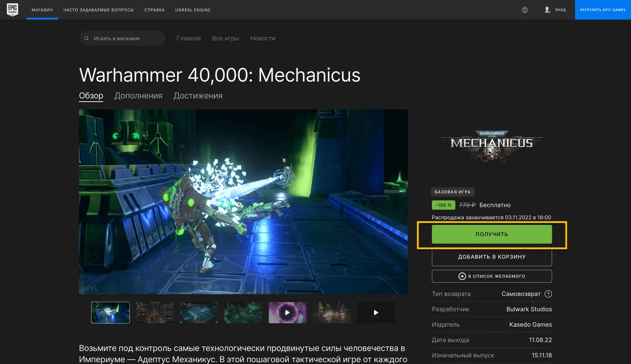The image size is (631, 364).
Task: Focus the Искать в магазине search field
Action: [122, 38]
